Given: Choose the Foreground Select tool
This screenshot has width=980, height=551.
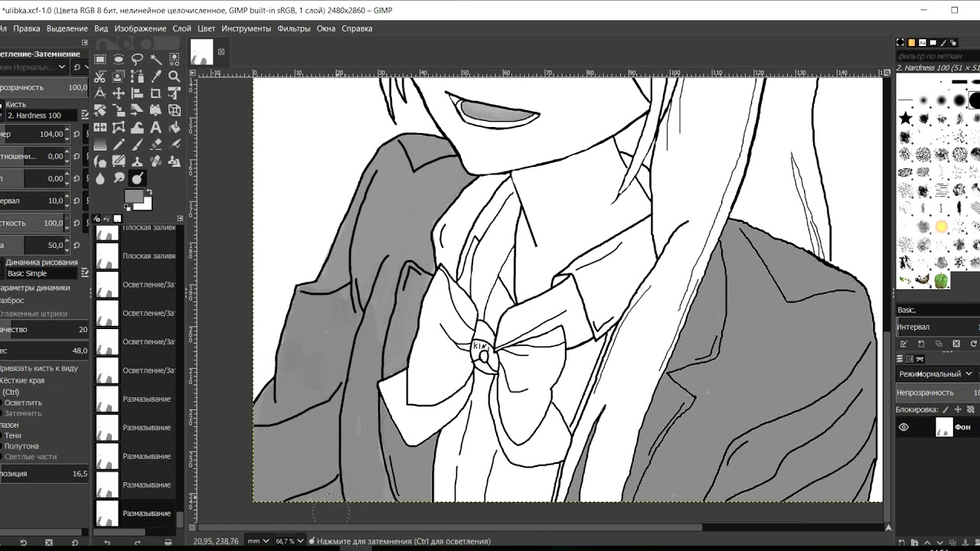Looking at the screenshot, I should (119, 77).
